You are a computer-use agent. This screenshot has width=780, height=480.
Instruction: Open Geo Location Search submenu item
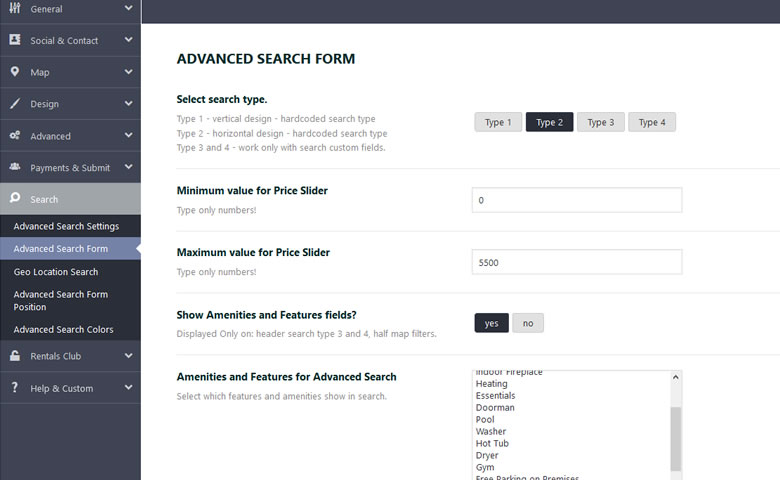coord(56,272)
